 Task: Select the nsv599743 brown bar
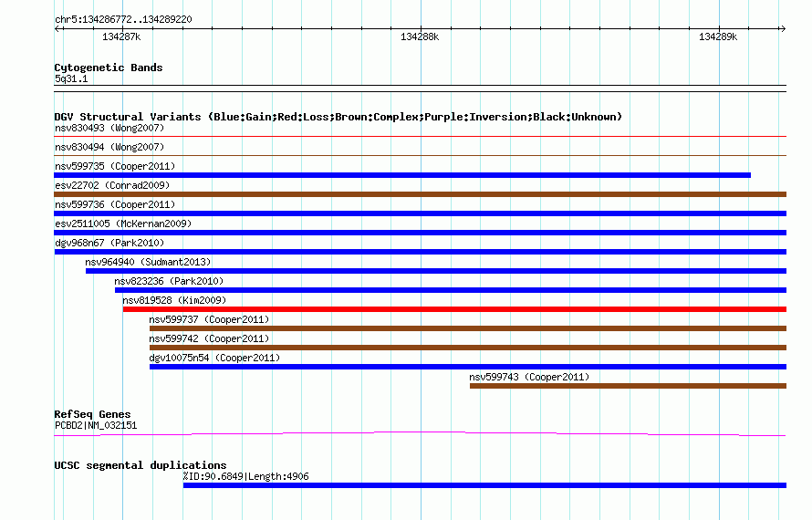click(629, 386)
